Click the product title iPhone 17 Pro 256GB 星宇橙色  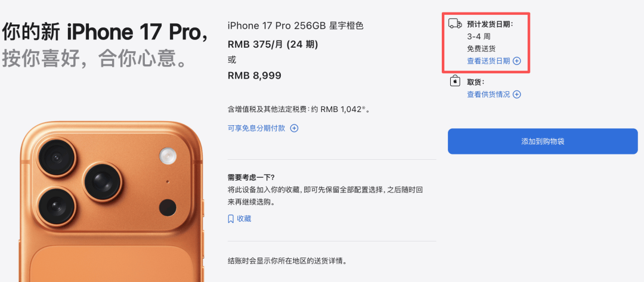pos(295,26)
